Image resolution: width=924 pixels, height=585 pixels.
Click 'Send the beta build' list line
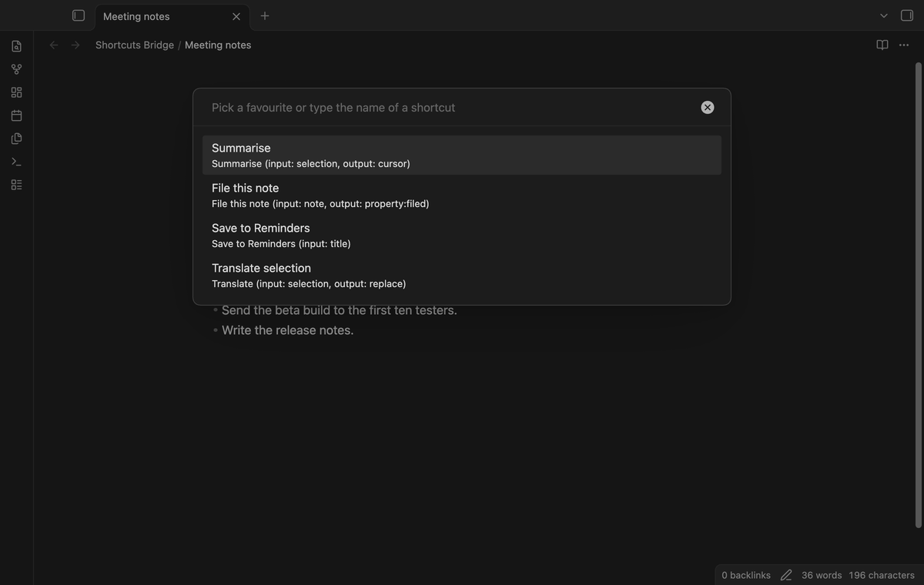(x=340, y=310)
